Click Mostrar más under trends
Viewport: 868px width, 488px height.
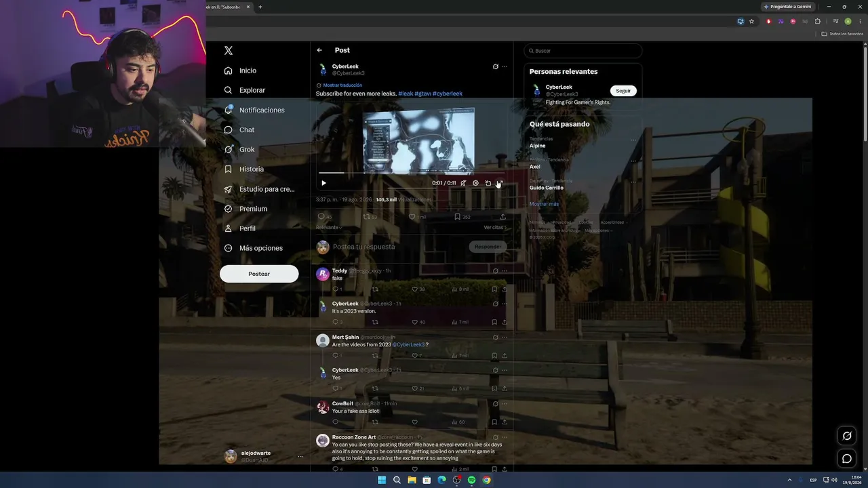[x=544, y=204]
